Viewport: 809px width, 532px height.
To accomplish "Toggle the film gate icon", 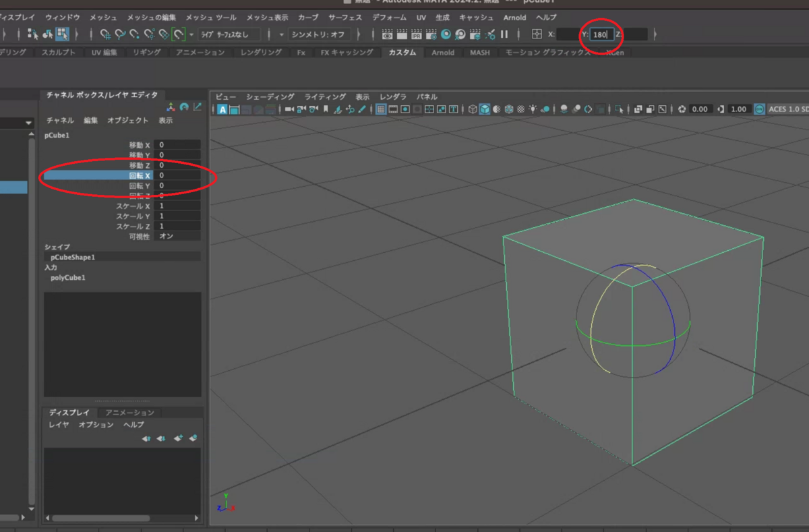I will tap(393, 109).
